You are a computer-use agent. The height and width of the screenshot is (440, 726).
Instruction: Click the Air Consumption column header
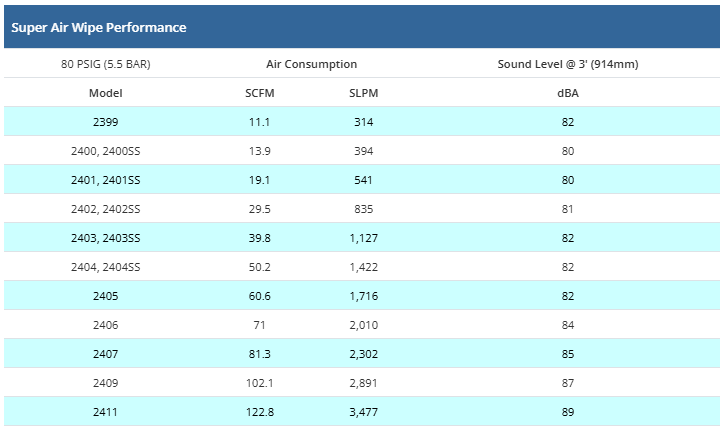311,64
